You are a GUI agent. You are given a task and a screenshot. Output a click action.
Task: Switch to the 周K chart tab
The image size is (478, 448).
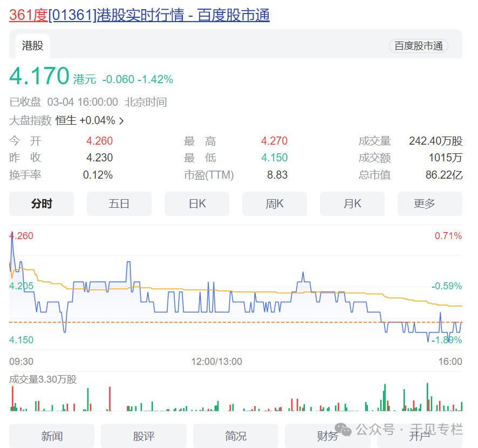coord(275,203)
